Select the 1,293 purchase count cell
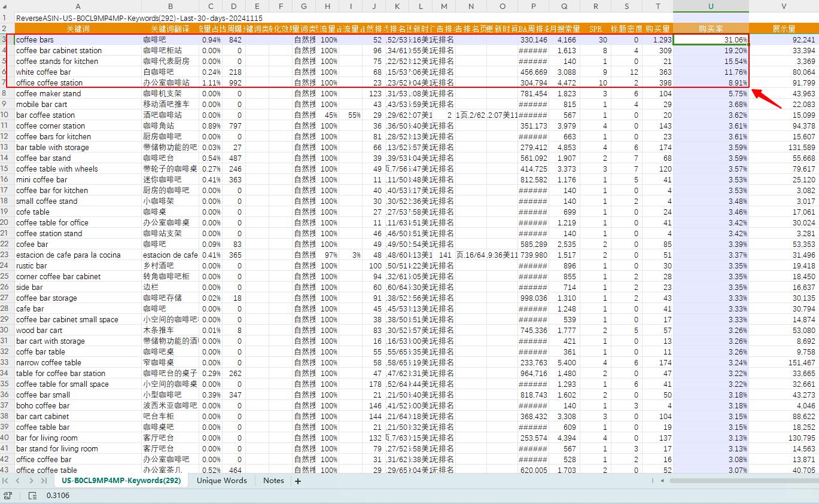 click(x=658, y=39)
